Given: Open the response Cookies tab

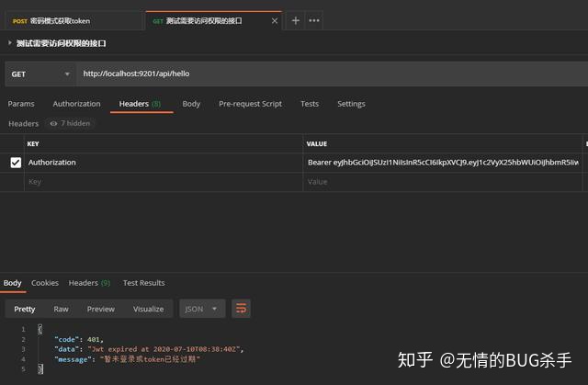Looking at the screenshot, I should pos(45,283).
